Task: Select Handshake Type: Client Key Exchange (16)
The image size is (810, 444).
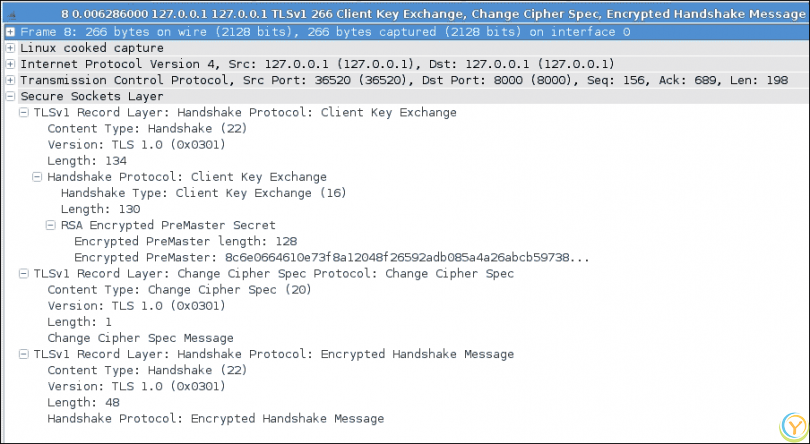Action: click(202, 193)
